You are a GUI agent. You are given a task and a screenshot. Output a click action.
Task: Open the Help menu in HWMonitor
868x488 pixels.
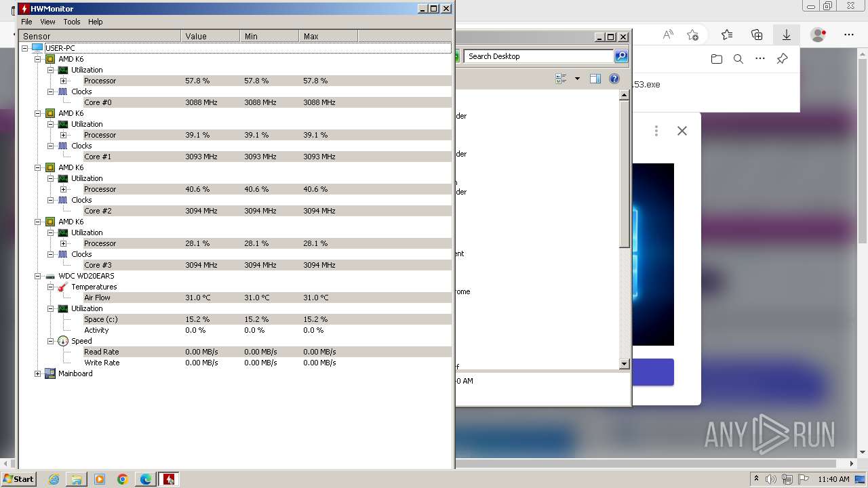click(x=96, y=22)
